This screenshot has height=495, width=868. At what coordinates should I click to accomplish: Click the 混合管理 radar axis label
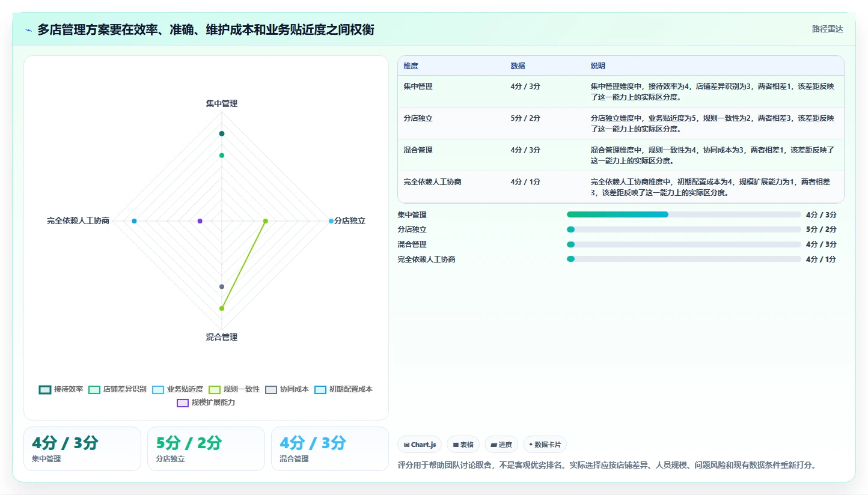click(x=222, y=337)
